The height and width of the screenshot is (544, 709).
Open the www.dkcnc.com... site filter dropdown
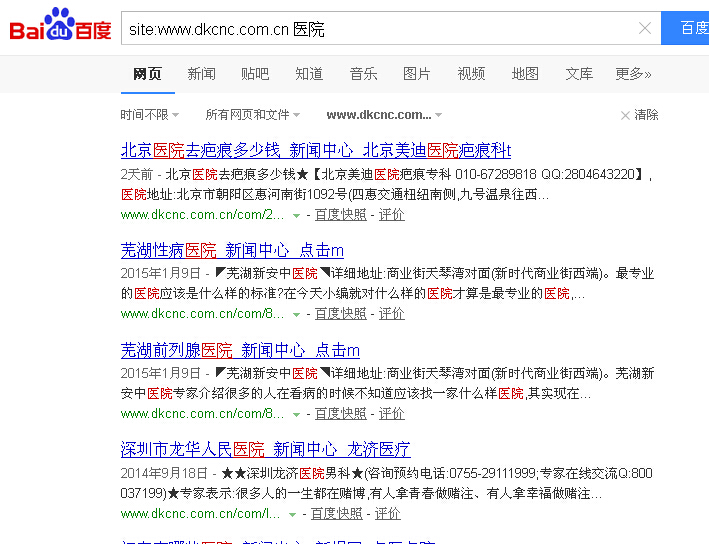[384, 115]
